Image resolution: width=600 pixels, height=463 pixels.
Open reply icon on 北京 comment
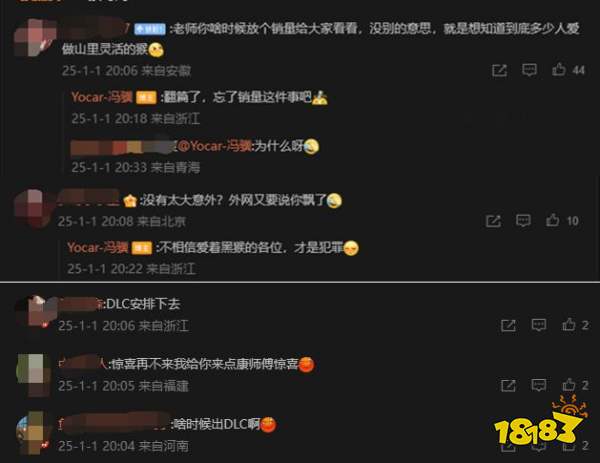tap(523, 221)
